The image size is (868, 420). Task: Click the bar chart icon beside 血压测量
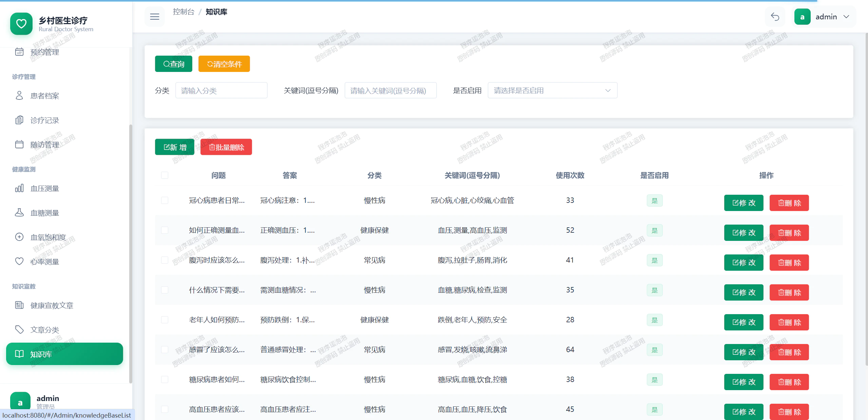pyautogui.click(x=19, y=188)
